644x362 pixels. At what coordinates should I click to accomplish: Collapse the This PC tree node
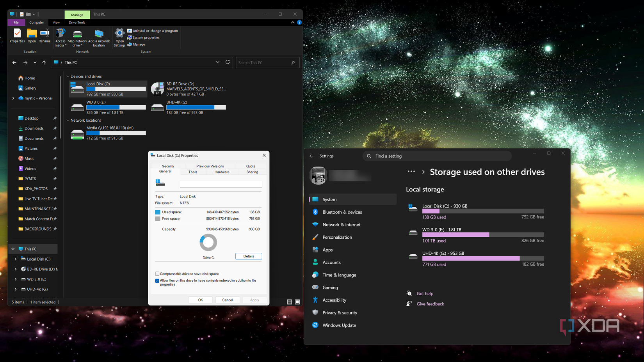(13, 249)
